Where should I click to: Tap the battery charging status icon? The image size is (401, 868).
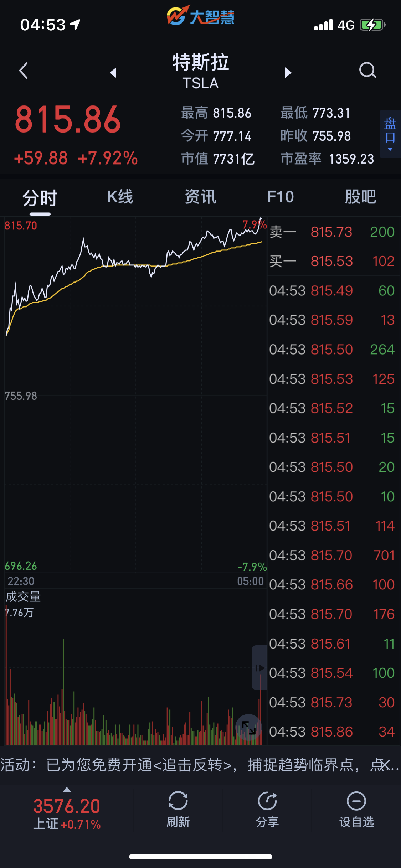pyautogui.click(x=373, y=25)
